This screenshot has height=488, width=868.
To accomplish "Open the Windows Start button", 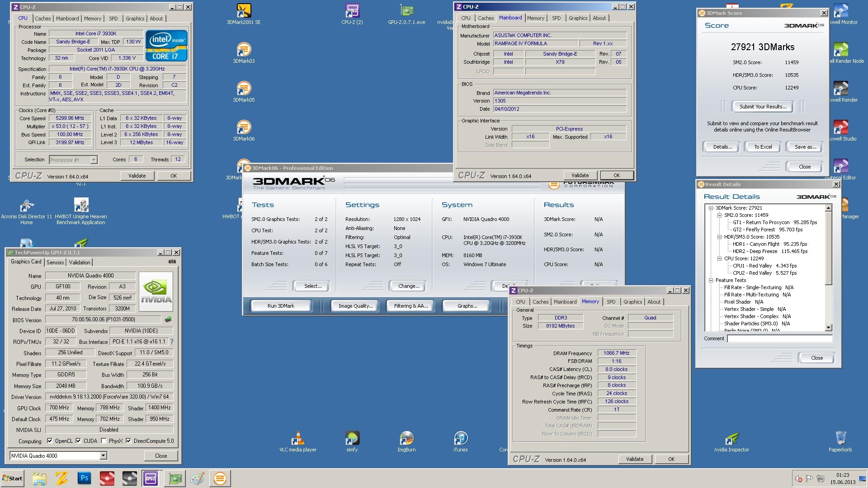I will [12, 479].
